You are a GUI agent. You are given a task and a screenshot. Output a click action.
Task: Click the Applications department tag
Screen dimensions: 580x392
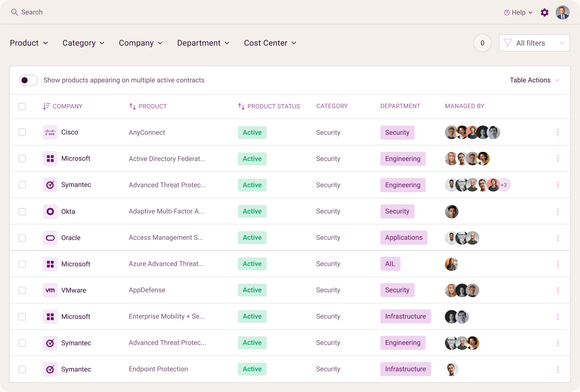[404, 238]
